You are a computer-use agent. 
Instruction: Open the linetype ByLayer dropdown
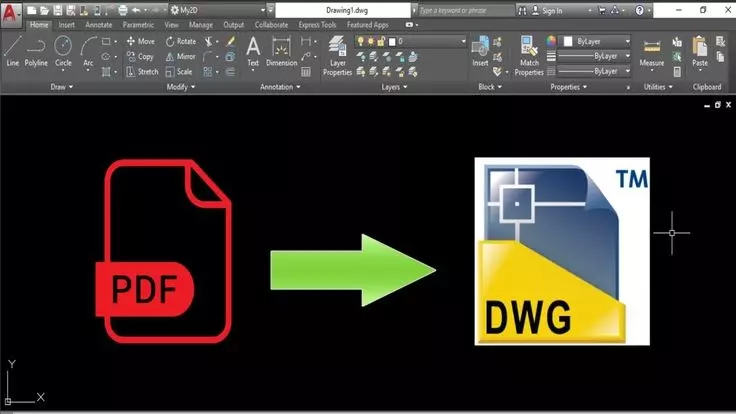tap(594, 71)
